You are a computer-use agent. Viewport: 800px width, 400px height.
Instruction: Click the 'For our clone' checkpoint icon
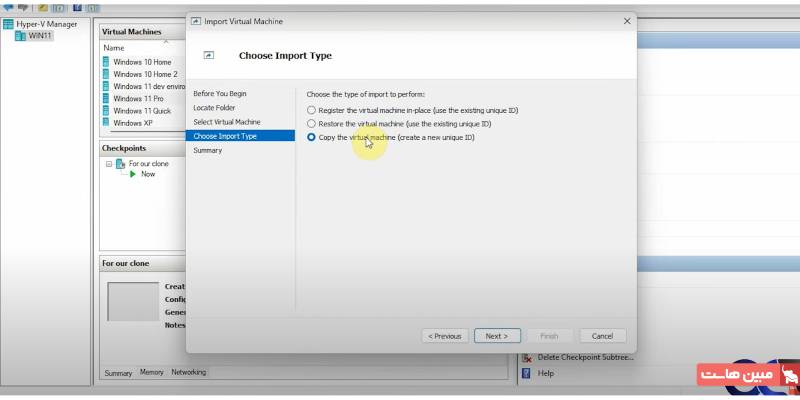(x=120, y=164)
